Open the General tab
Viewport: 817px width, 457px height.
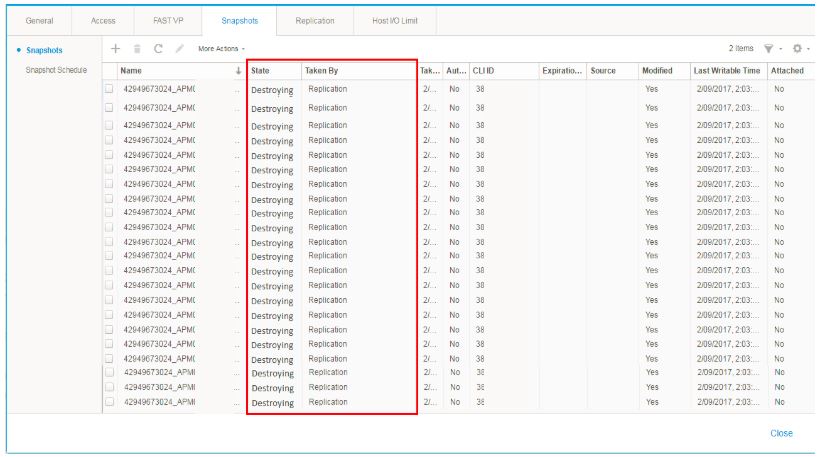[41, 20]
